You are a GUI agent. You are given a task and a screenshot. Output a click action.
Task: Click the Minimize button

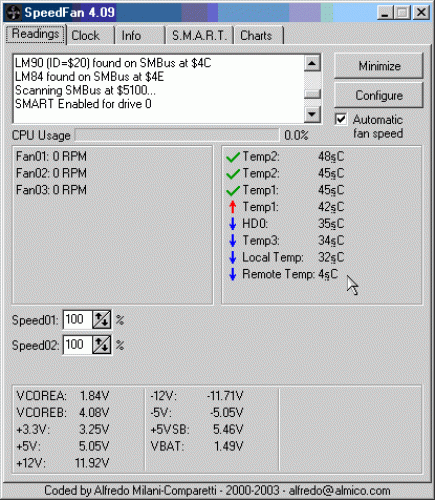point(379,66)
